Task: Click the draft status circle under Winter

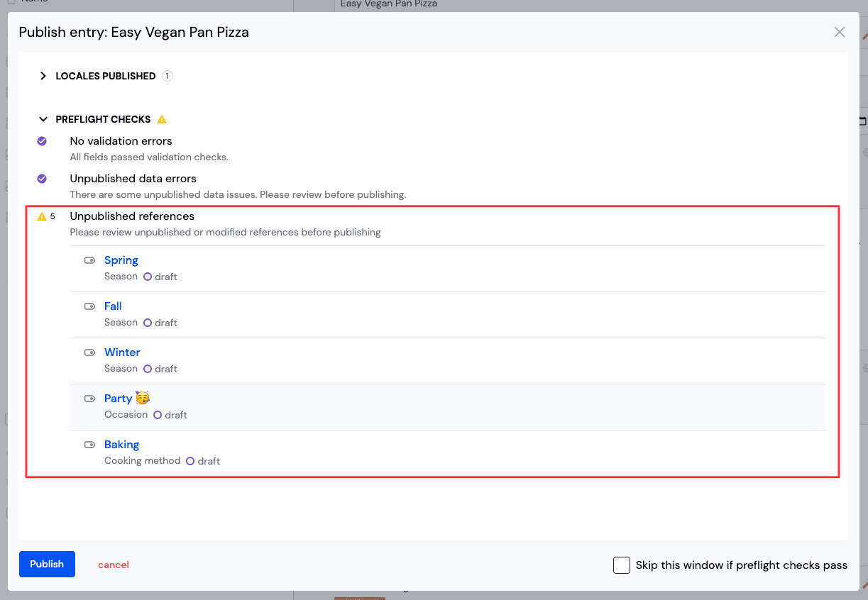Action: pos(148,369)
